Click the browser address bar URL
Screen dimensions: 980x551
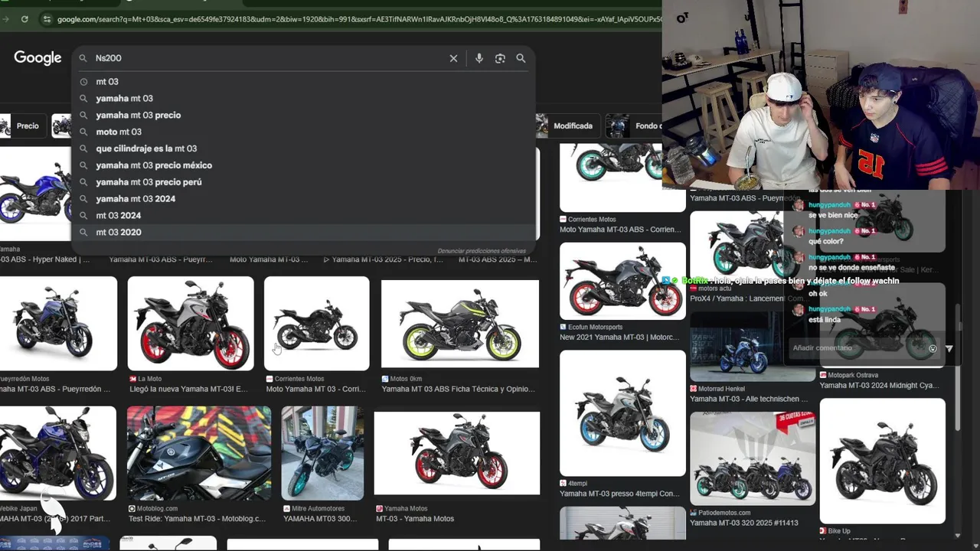(x=358, y=19)
